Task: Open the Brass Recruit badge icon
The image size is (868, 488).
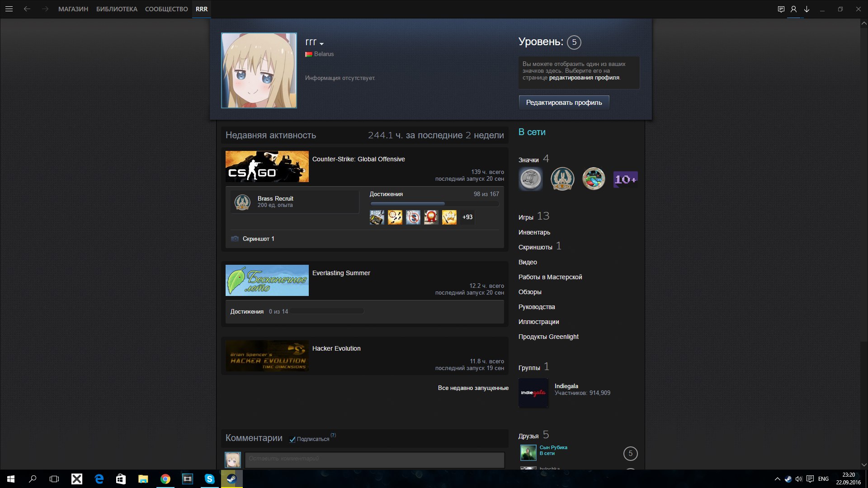Action: point(243,202)
